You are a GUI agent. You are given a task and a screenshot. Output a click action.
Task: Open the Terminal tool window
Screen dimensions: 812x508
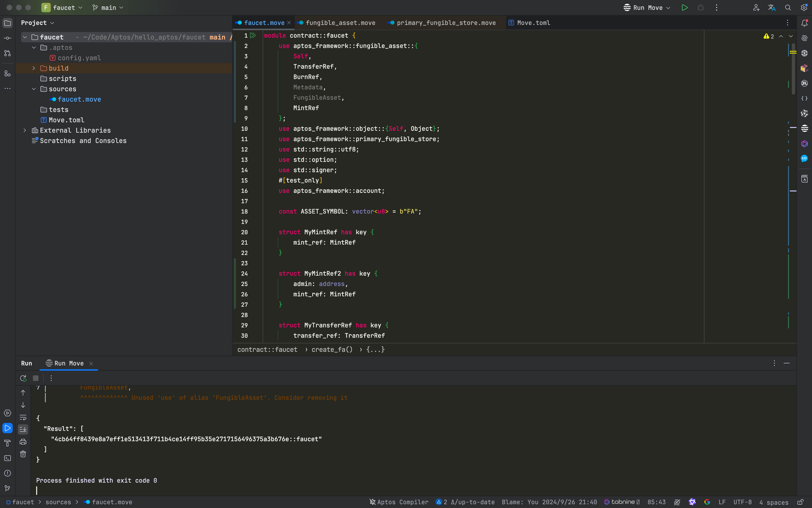[7, 458]
